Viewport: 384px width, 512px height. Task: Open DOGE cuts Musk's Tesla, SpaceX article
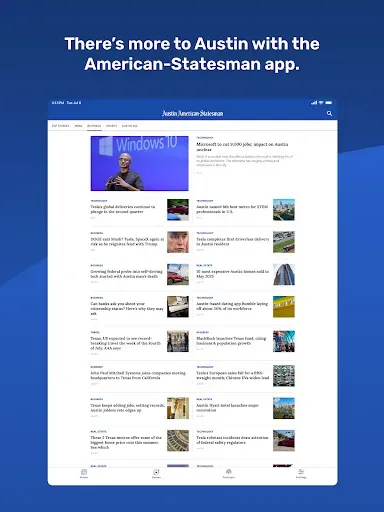[x=127, y=242]
